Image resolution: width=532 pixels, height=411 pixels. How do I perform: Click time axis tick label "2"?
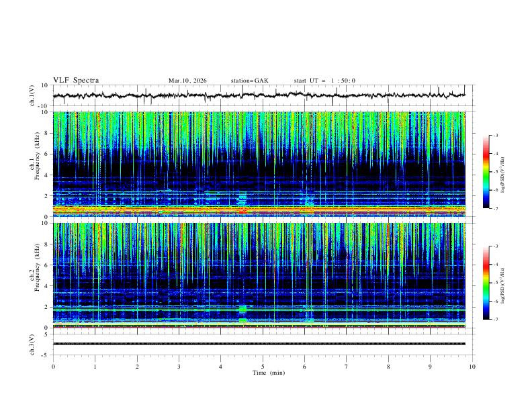[137, 367]
